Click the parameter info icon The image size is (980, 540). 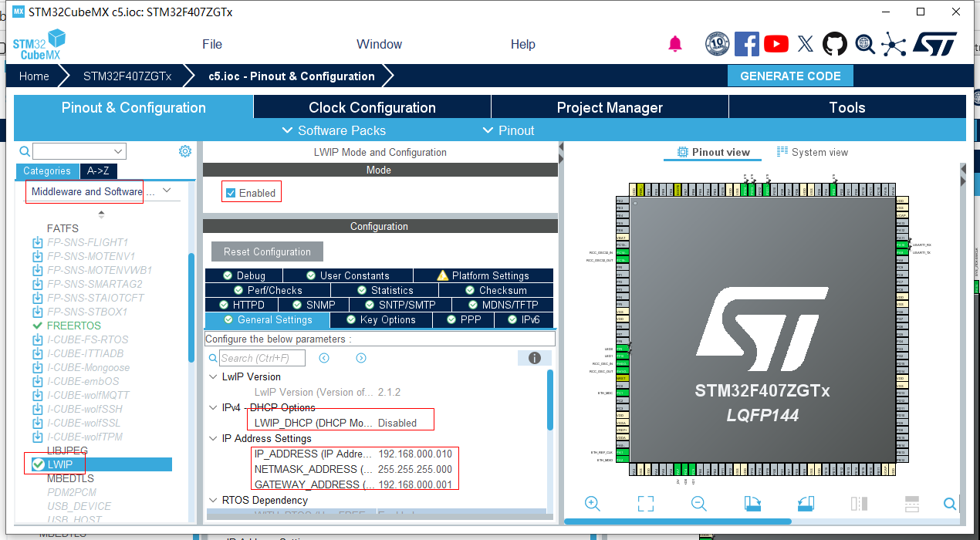pyautogui.click(x=534, y=358)
